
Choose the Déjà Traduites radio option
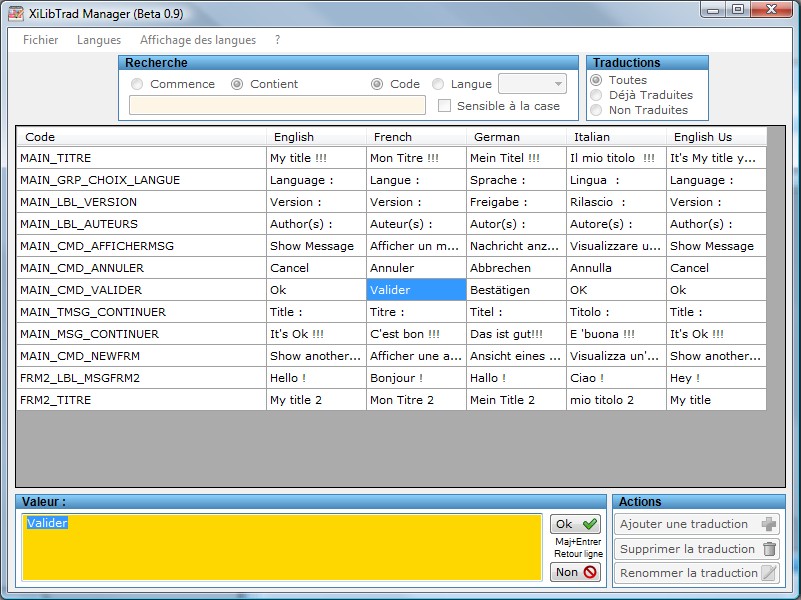point(596,95)
